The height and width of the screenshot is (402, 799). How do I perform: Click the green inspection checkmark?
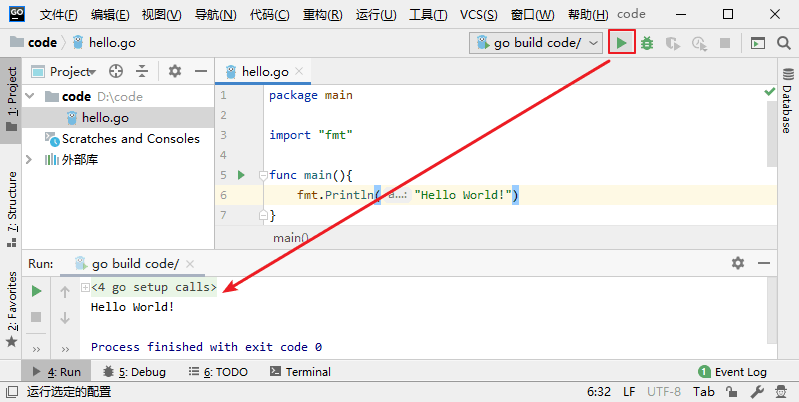click(x=769, y=92)
